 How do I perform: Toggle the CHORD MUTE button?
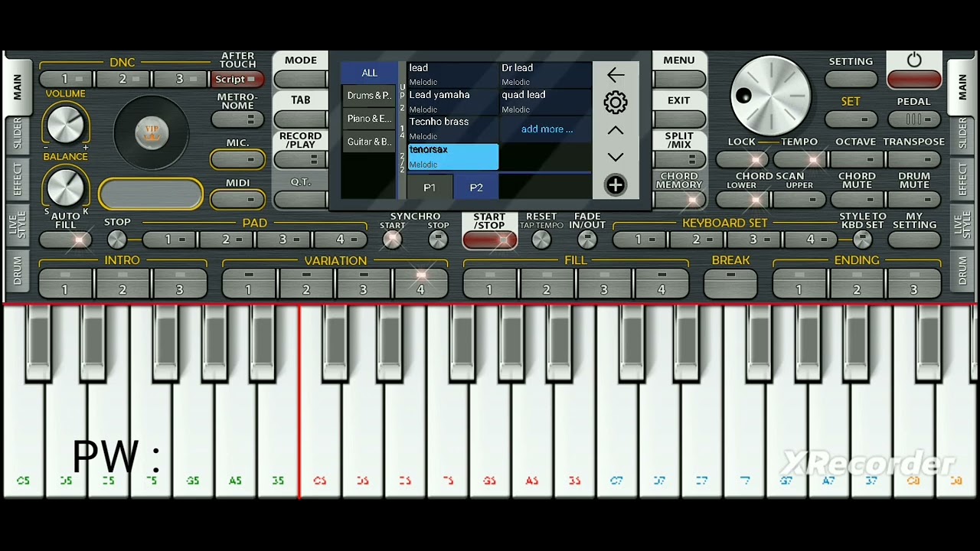point(857,200)
